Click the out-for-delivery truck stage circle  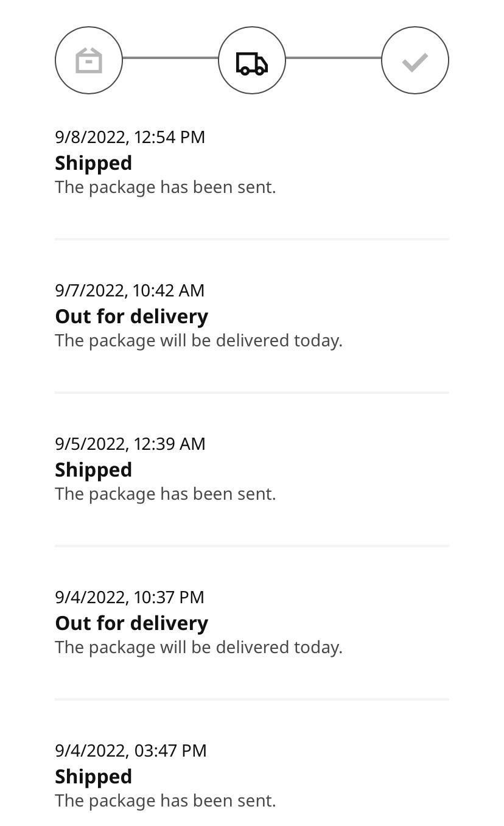(252, 60)
